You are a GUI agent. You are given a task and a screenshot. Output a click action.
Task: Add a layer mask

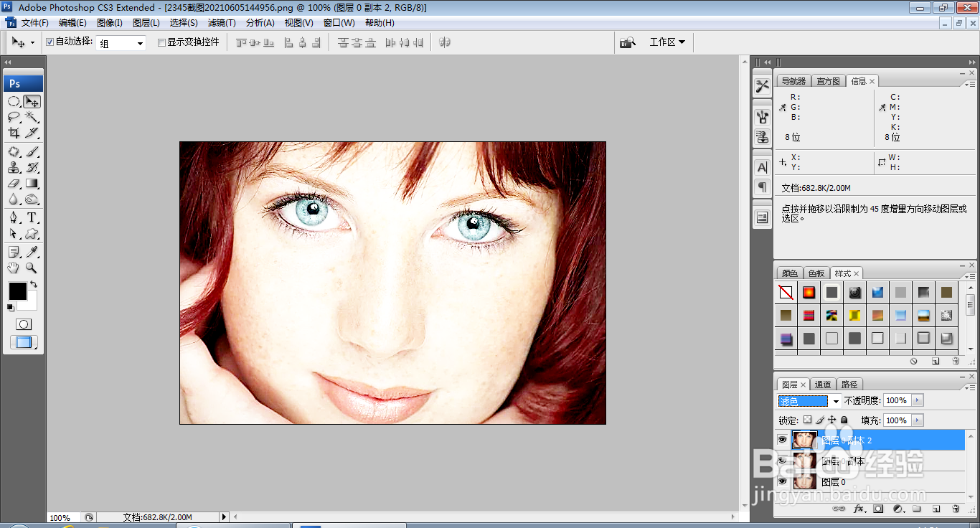(878, 509)
